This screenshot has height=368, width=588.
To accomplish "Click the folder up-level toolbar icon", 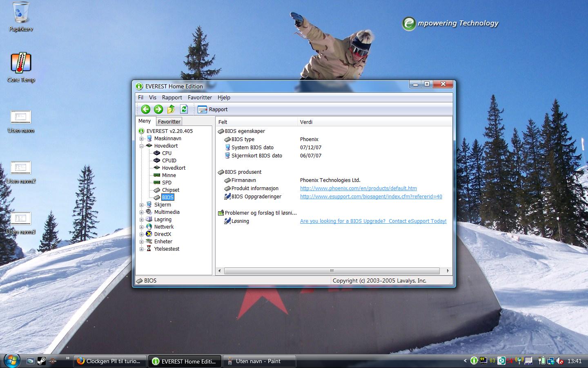I will [171, 109].
